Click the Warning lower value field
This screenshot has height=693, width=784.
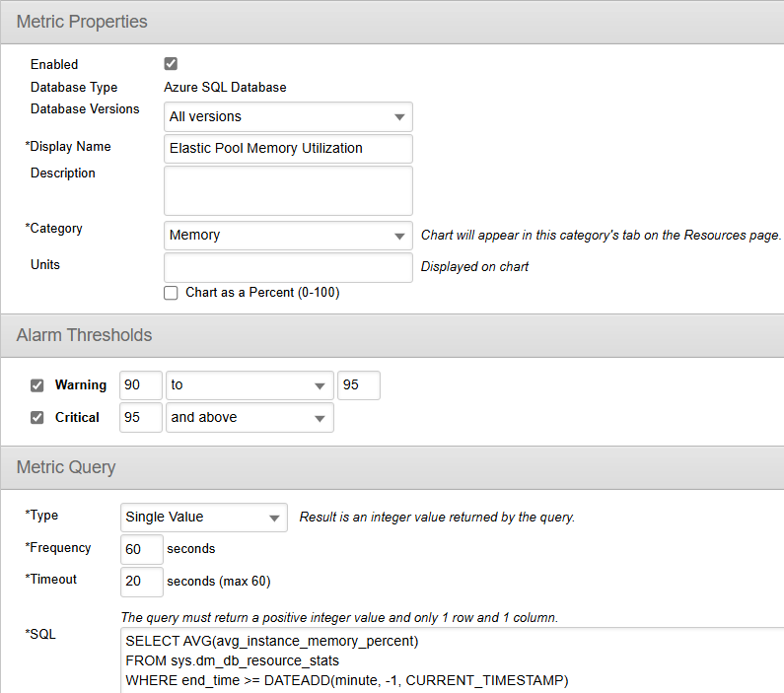tap(140, 385)
